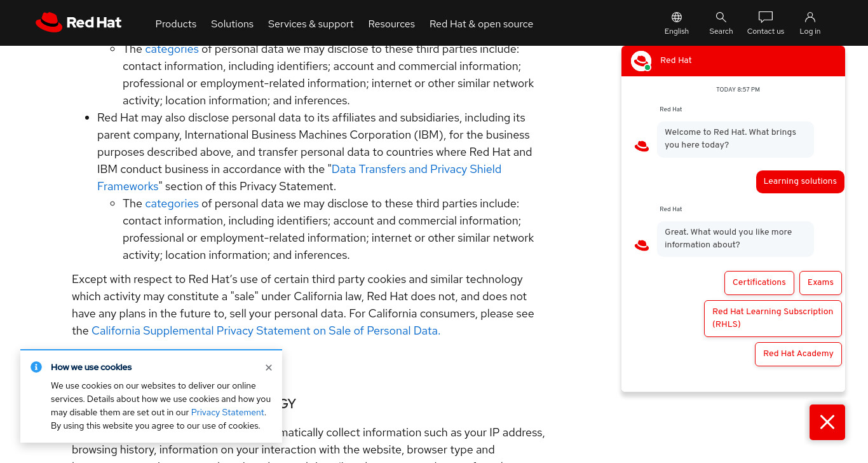This screenshot has height=463, width=868.
Task: Open the Search magnifier in header
Action: pos(721,17)
